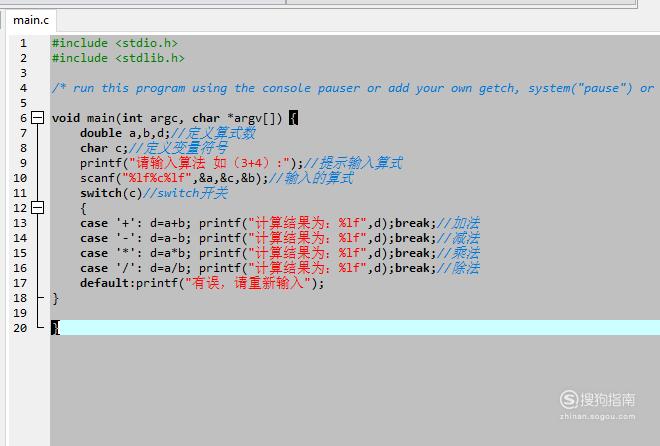Click the //输入的算式 comment
660x446 pixels.
coord(311,178)
